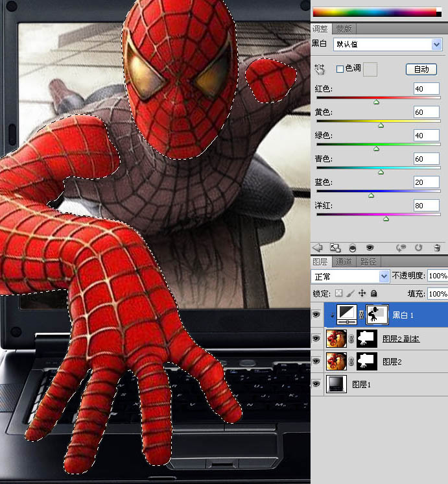The width and height of the screenshot is (448, 484).
Task: Hide the 黑白 1 adjustment layer
Action: tap(317, 315)
